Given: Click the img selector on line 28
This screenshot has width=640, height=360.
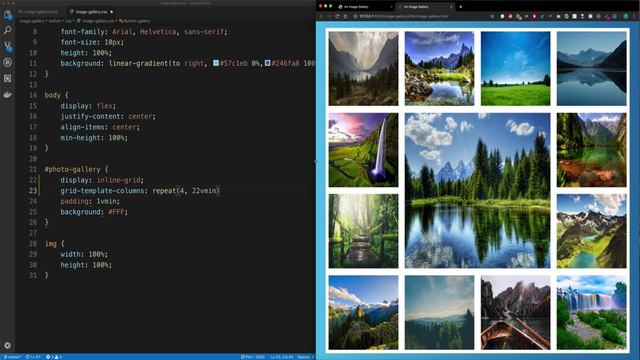Looking at the screenshot, I should tap(51, 244).
